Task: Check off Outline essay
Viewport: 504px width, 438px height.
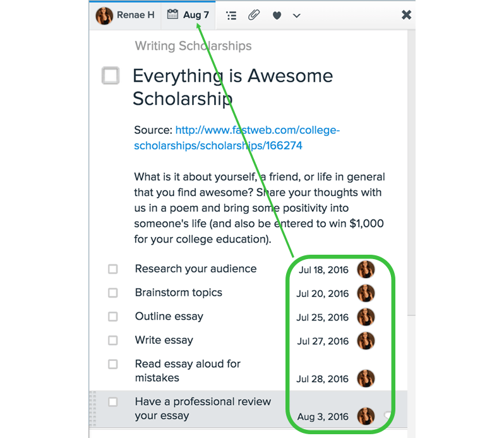Action: [x=113, y=317]
